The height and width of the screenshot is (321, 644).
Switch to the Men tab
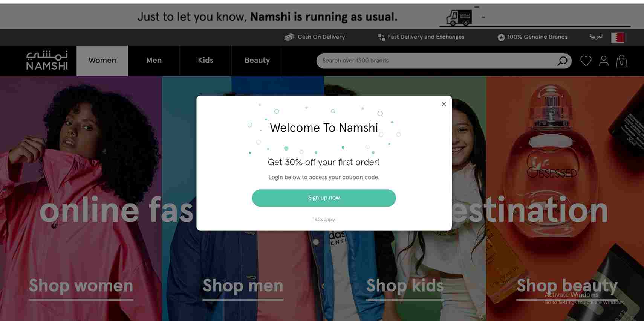tap(154, 61)
